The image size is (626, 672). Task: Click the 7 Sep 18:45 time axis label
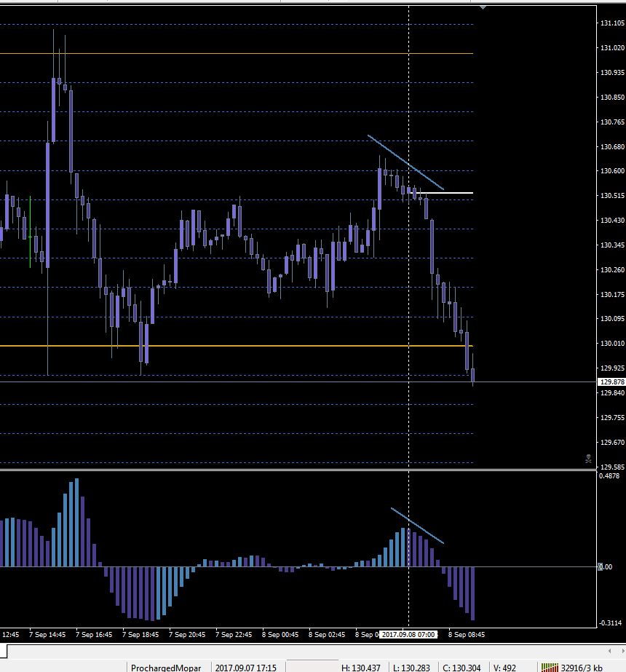click(140, 634)
